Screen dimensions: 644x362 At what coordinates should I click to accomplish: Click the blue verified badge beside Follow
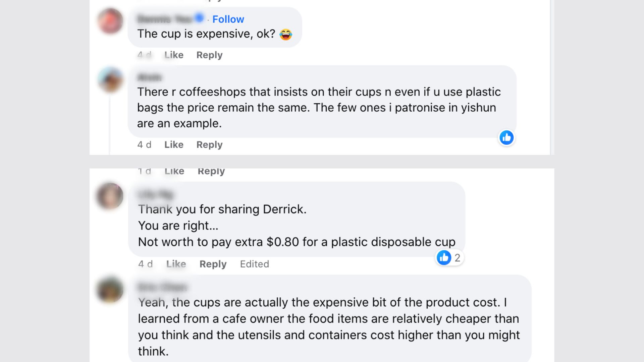tap(199, 18)
